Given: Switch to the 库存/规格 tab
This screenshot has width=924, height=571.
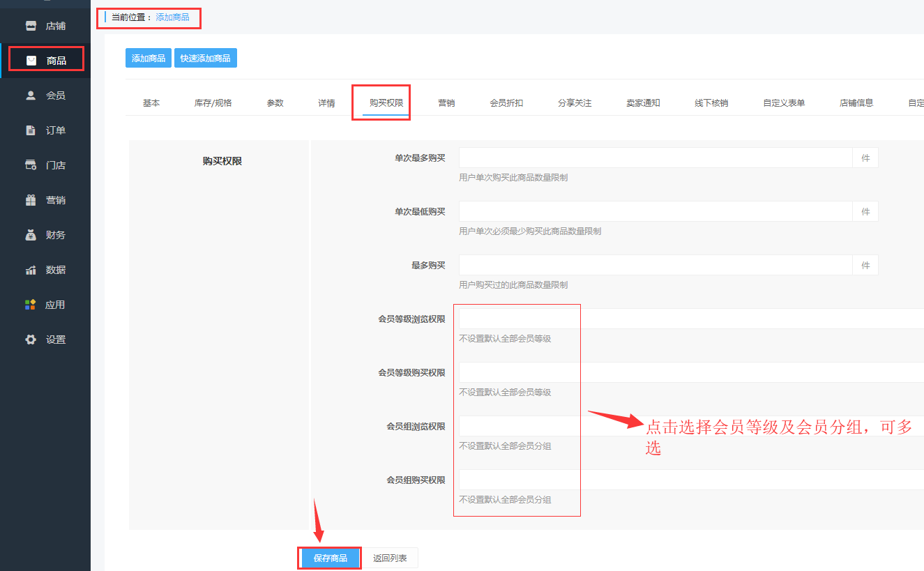Looking at the screenshot, I should (x=213, y=102).
